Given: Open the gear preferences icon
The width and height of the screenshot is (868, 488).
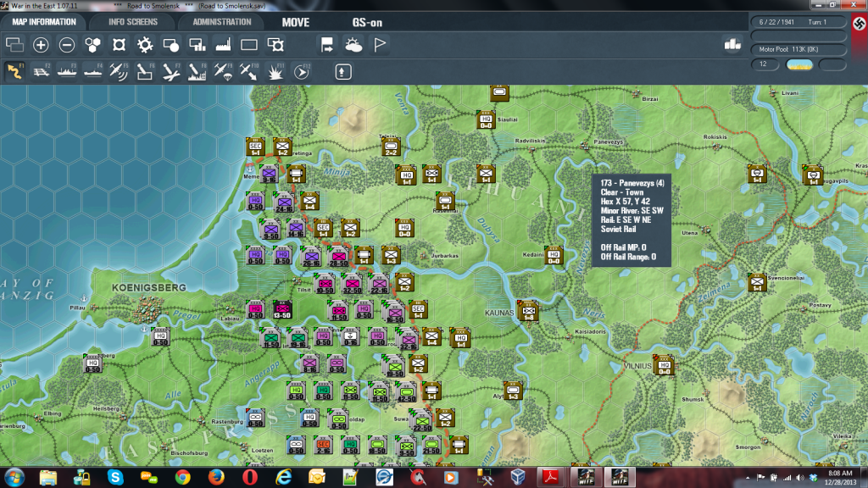Looking at the screenshot, I should point(145,45).
